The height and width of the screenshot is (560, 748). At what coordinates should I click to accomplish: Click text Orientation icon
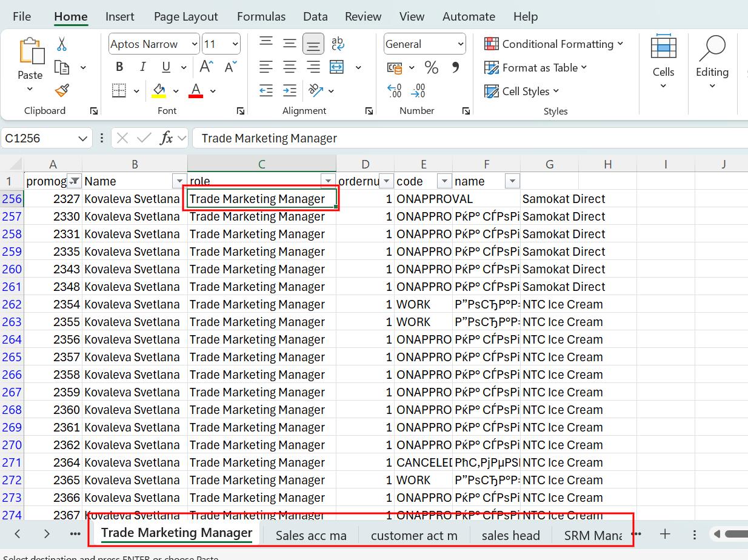(316, 91)
